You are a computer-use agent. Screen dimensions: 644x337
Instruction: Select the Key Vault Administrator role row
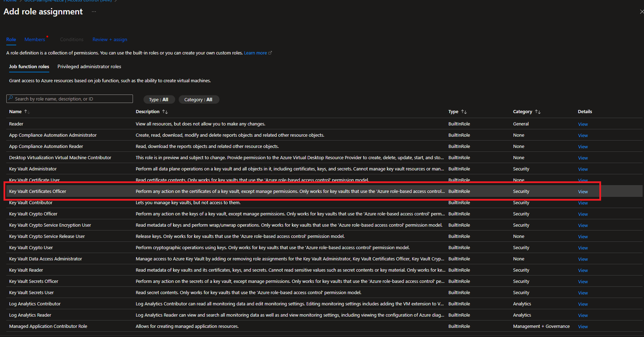click(33, 169)
